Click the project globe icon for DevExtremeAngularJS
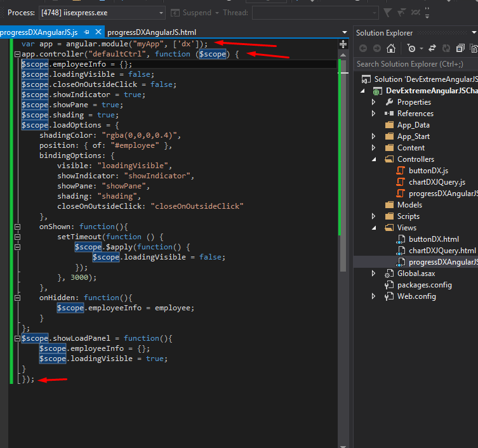This screenshot has width=478, height=448. click(378, 91)
